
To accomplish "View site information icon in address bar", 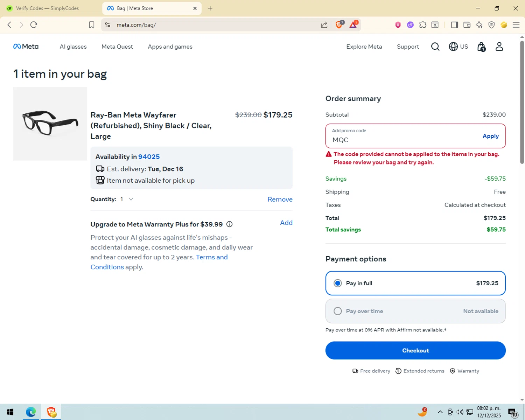I will 107,25.
